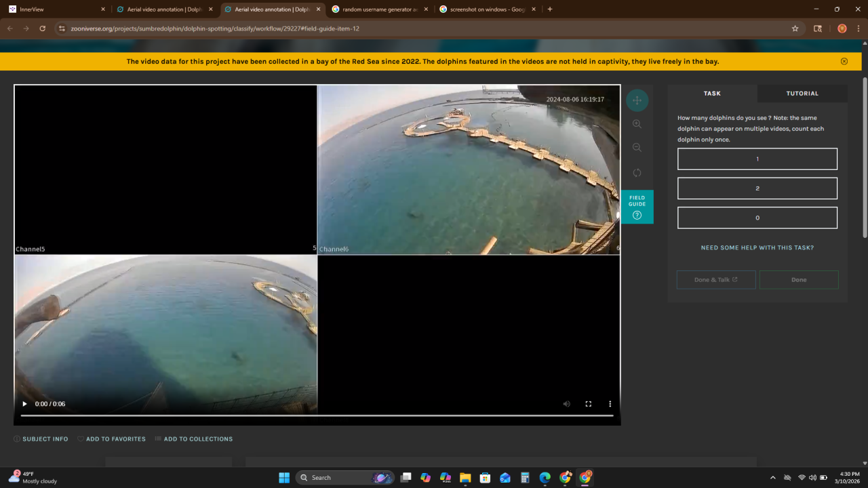Image resolution: width=868 pixels, height=488 pixels.
Task: Select answer 2 dolphins
Action: coord(757,188)
